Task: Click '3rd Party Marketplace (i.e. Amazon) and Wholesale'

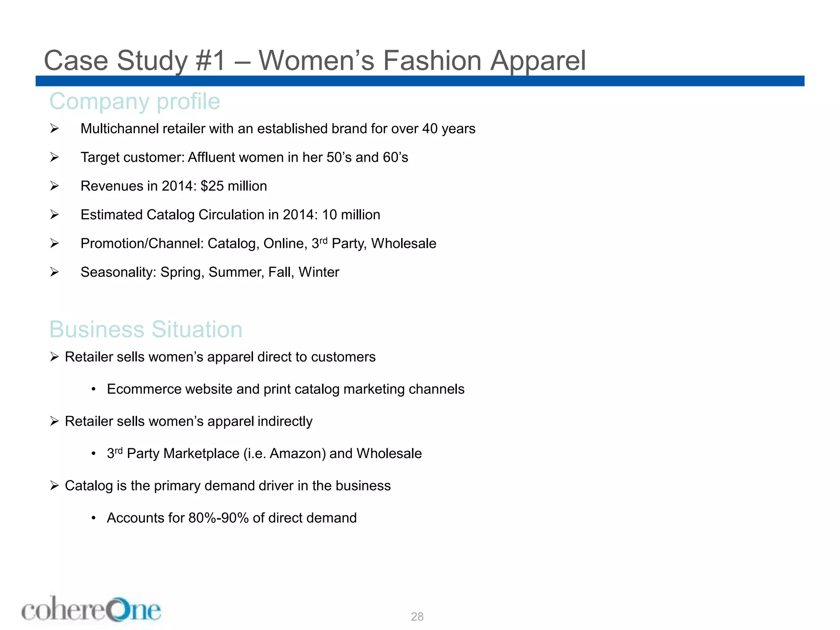Action: tap(264, 453)
